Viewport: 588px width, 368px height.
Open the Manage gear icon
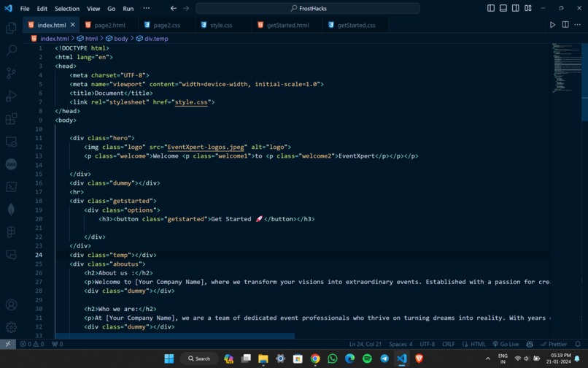coord(11,327)
